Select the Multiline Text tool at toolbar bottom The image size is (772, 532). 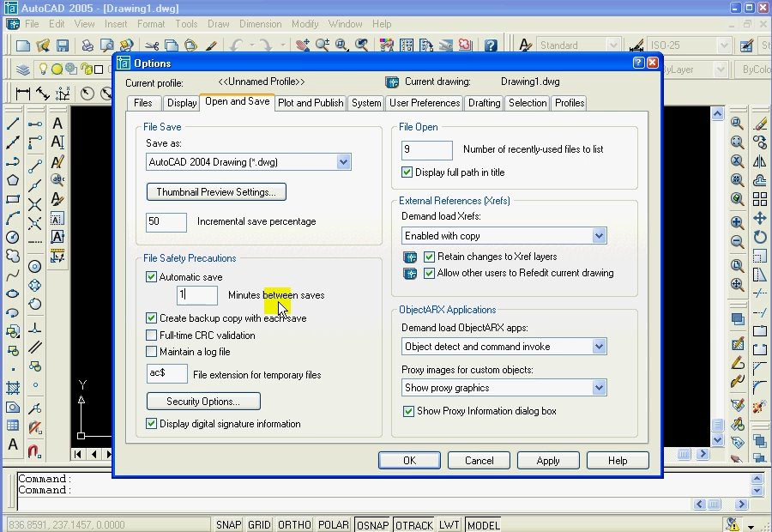click(x=13, y=444)
